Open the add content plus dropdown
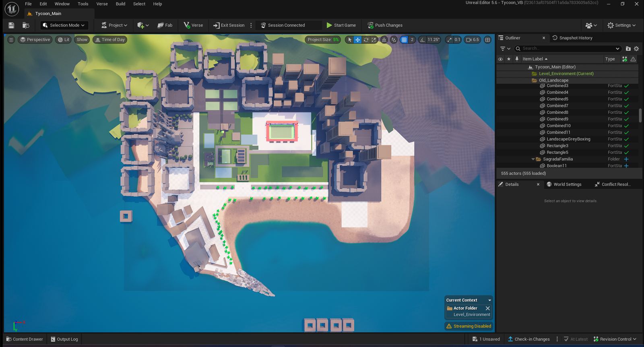This screenshot has width=644, height=347. 143,25
